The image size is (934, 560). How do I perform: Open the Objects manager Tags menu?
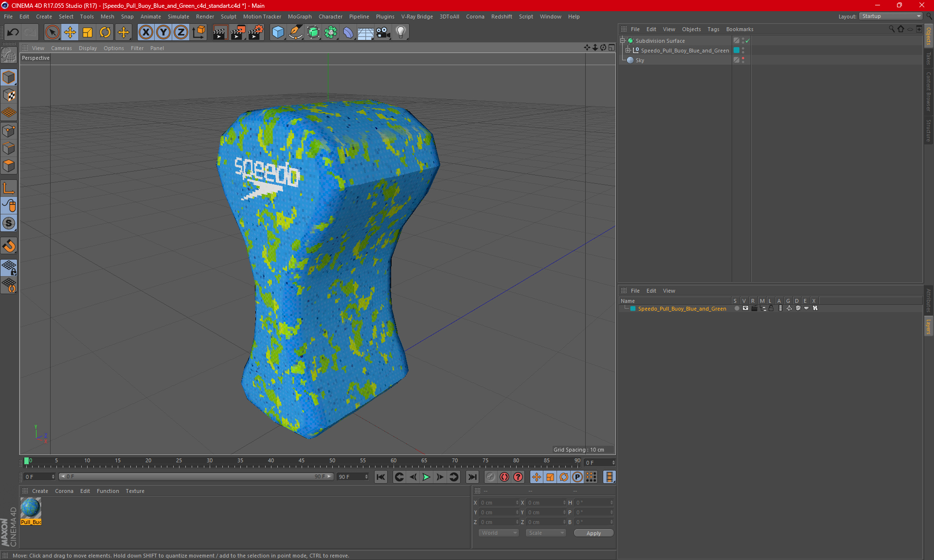(713, 29)
